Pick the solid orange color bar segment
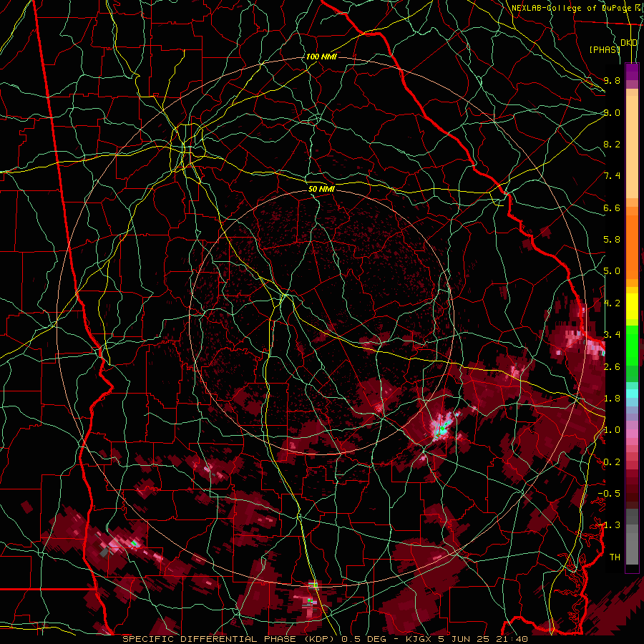The height and width of the screenshot is (644, 644). [x=632, y=247]
